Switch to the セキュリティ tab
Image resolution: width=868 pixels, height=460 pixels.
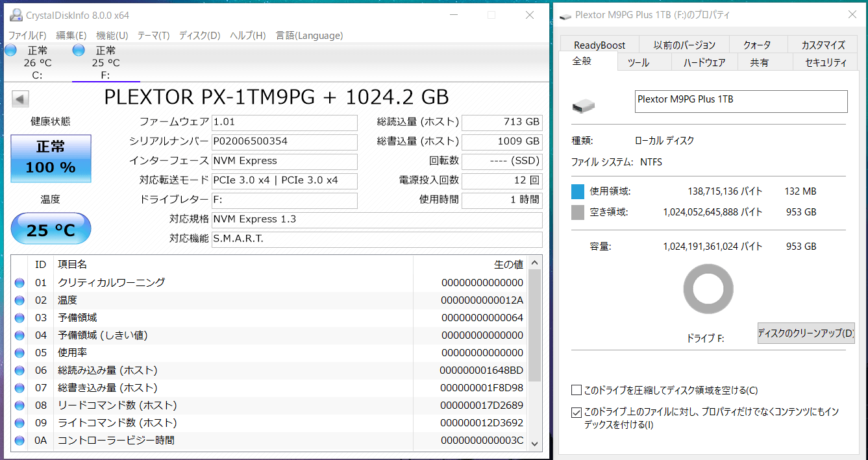tap(826, 62)
